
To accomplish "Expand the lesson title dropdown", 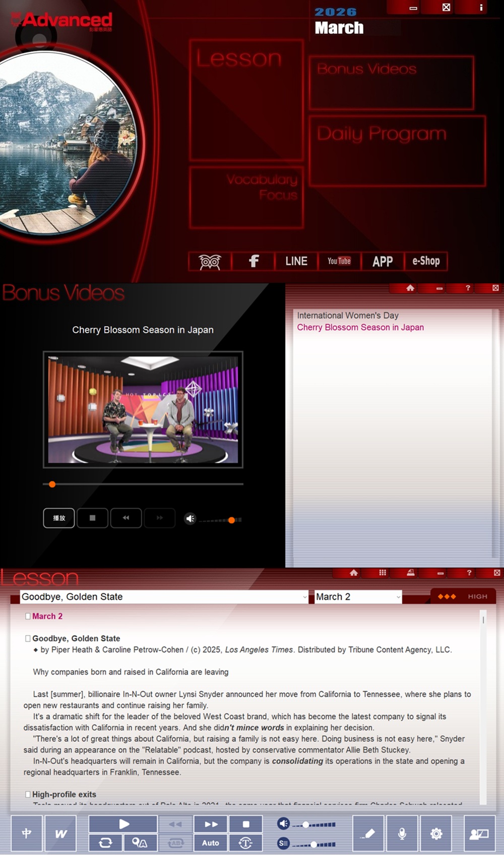I will tap(304, 597).
